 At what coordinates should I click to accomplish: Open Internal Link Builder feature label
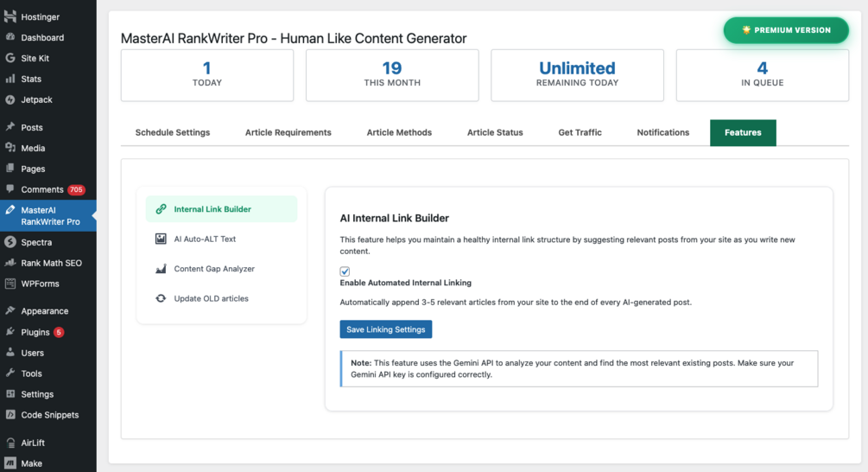(212, 209)
